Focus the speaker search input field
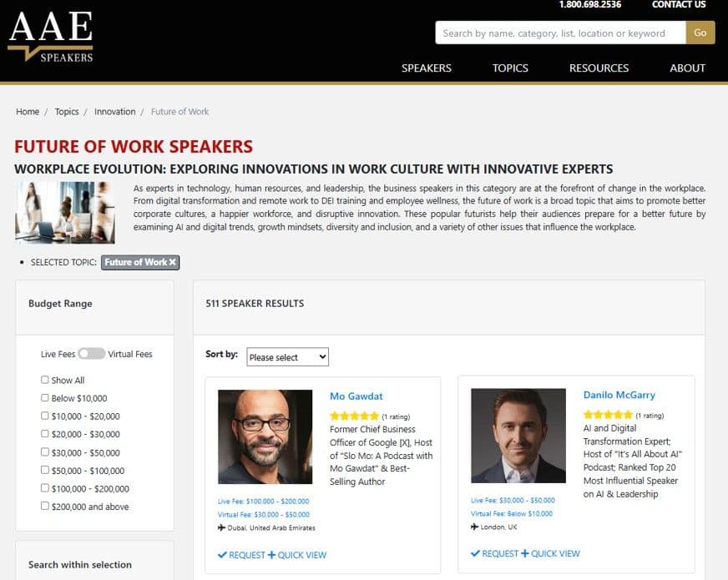The width and height of the screenshot is (728, 580). pyautogui.click(x=560, y=33)
